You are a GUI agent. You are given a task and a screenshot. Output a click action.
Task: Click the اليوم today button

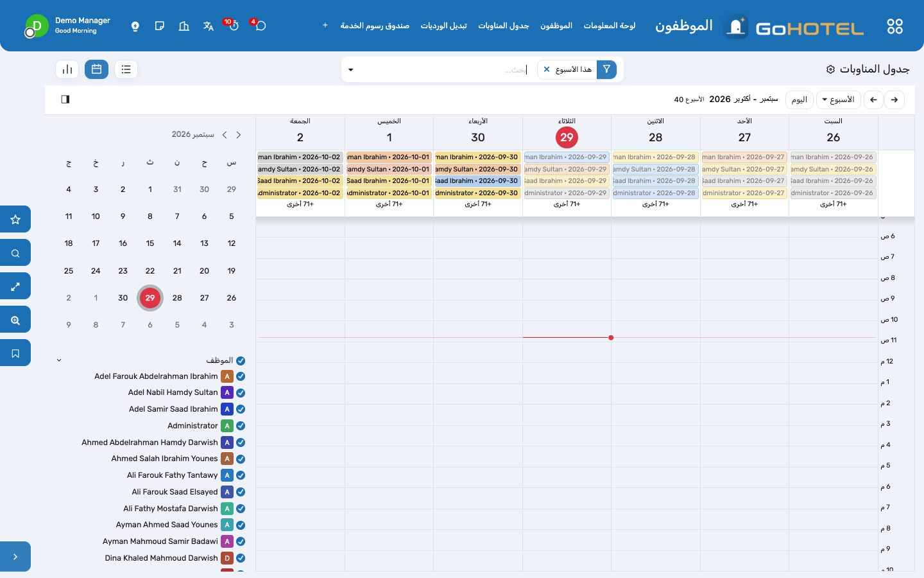click(800, 100)
